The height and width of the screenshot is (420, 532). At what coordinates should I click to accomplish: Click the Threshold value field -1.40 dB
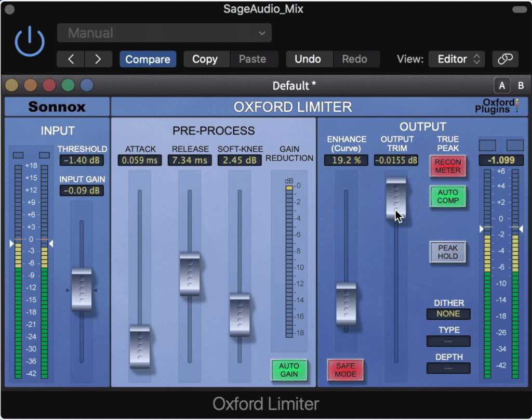[x=82, y=160]
